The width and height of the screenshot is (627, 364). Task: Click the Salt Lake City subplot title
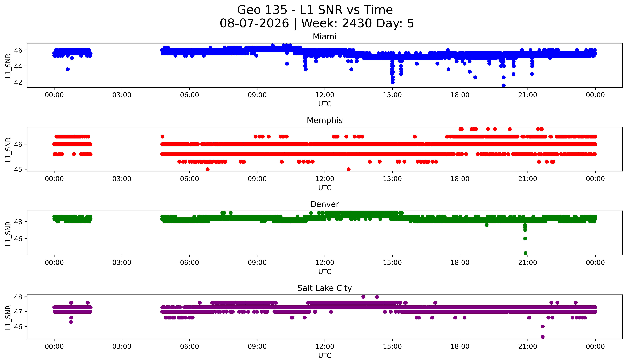pyautogui.click(x=324, y=288)
